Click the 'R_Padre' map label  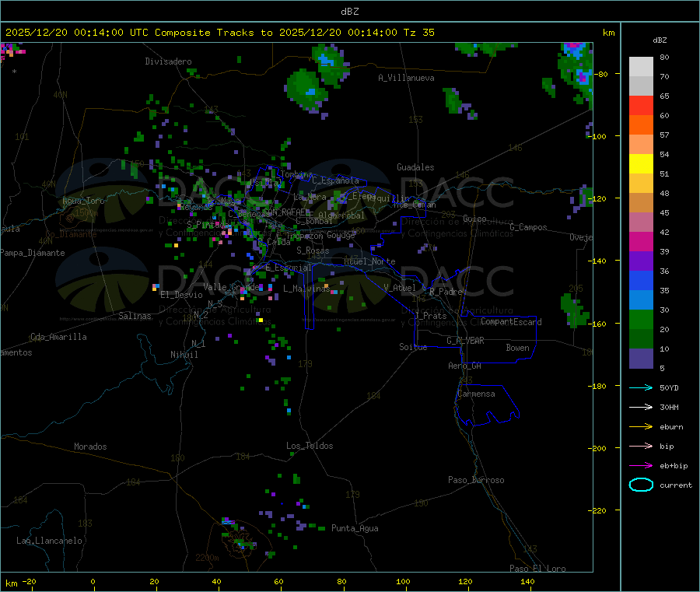tap(446, 292)
